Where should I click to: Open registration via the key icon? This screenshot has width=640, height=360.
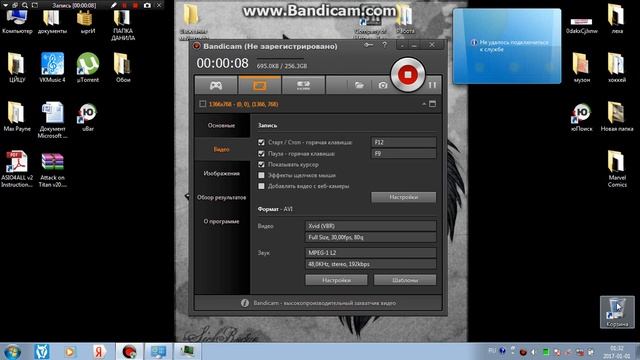[368, 45]
